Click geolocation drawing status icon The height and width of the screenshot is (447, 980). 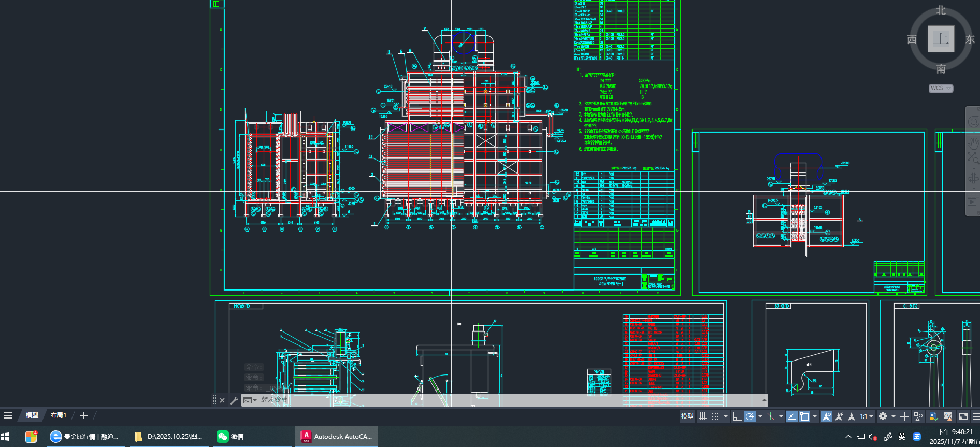point(933,416)
